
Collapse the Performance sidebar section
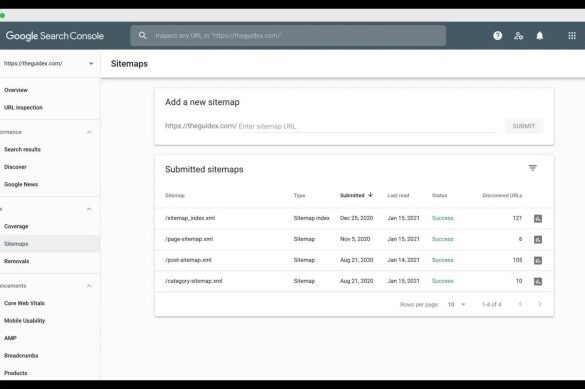tap(89, 132)
